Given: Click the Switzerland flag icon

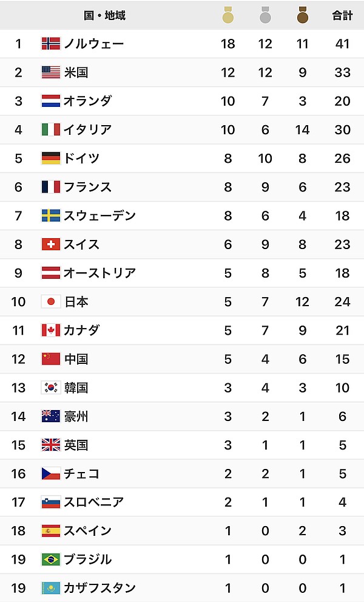Looking at the screenshot, I should point(51,244).
